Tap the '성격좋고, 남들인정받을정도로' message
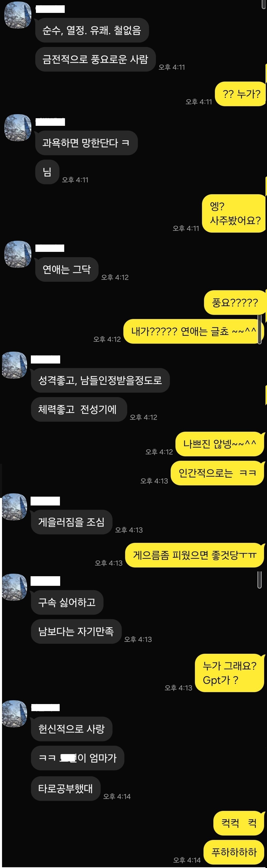 coord(100,380)
